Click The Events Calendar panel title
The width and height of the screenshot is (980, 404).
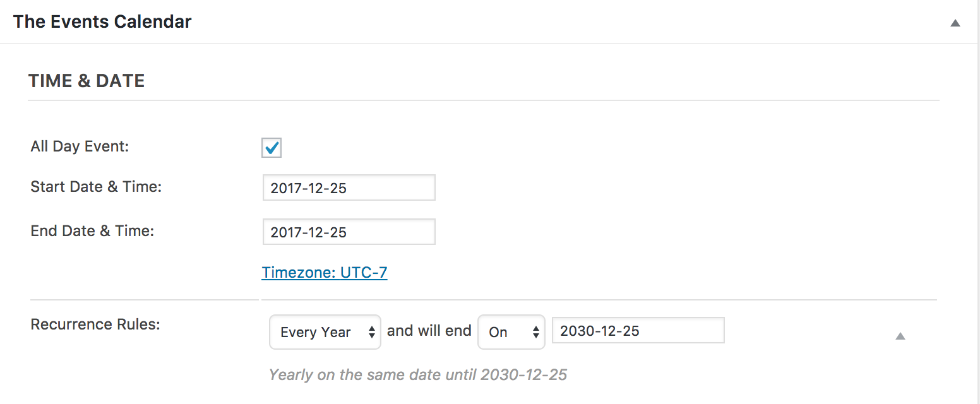point(102,21)
